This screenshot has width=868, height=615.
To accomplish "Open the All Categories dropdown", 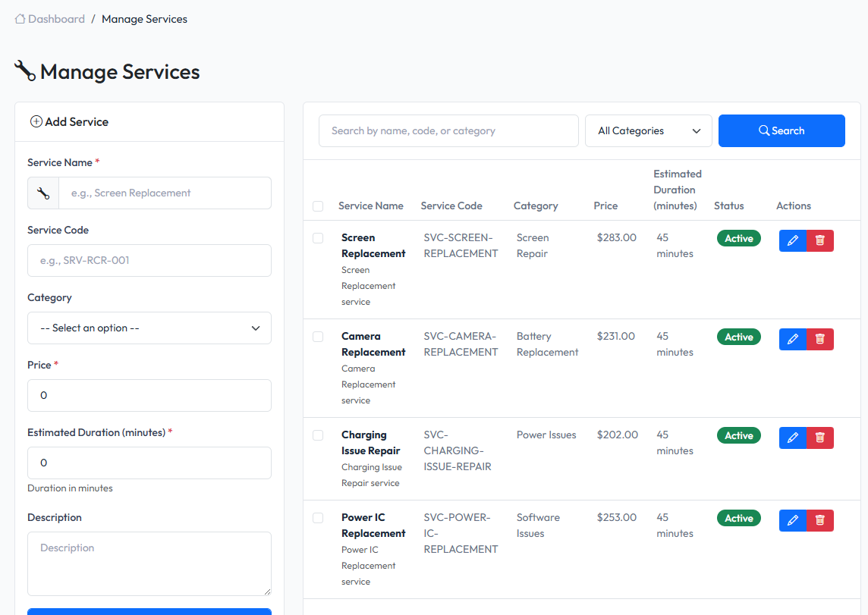I will [x=648, y=130].
